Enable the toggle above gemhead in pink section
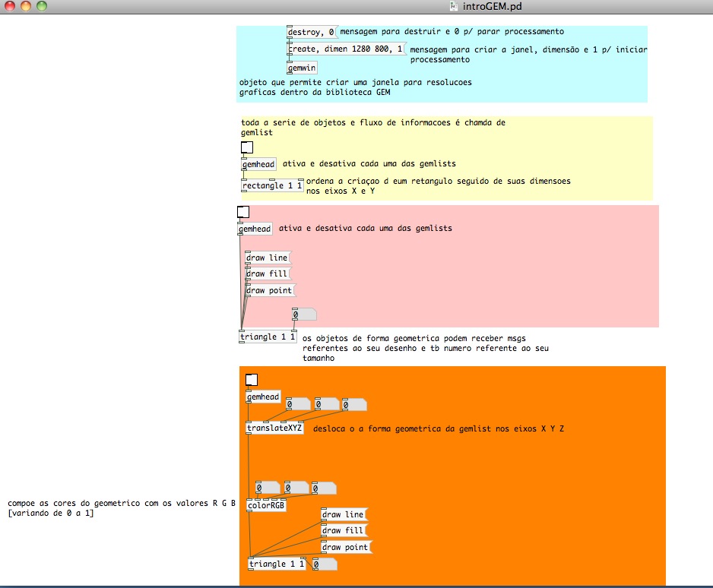 [x=243, y=212]
